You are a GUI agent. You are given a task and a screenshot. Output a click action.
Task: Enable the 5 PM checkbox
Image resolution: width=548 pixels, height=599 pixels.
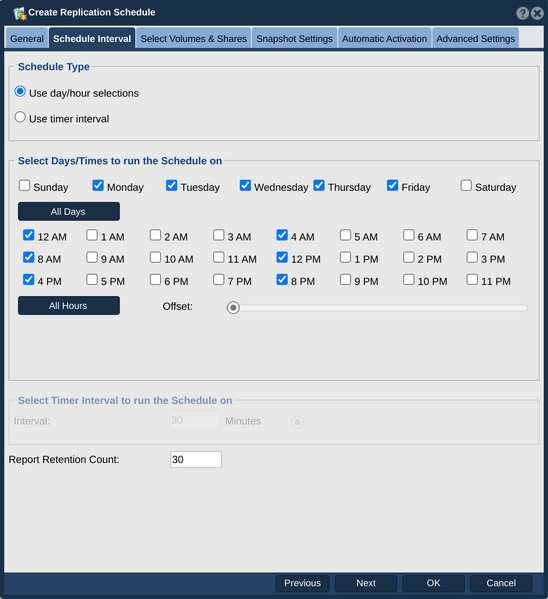pos(92,280)
